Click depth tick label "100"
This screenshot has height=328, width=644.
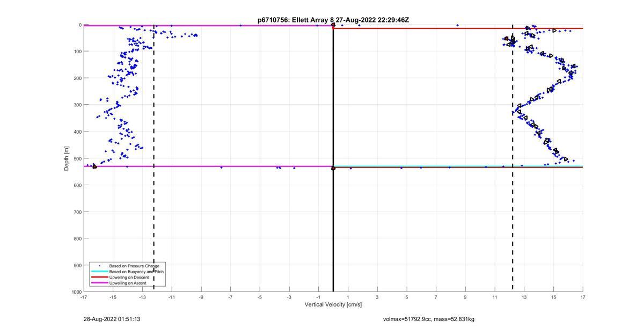tap(78, 52)
